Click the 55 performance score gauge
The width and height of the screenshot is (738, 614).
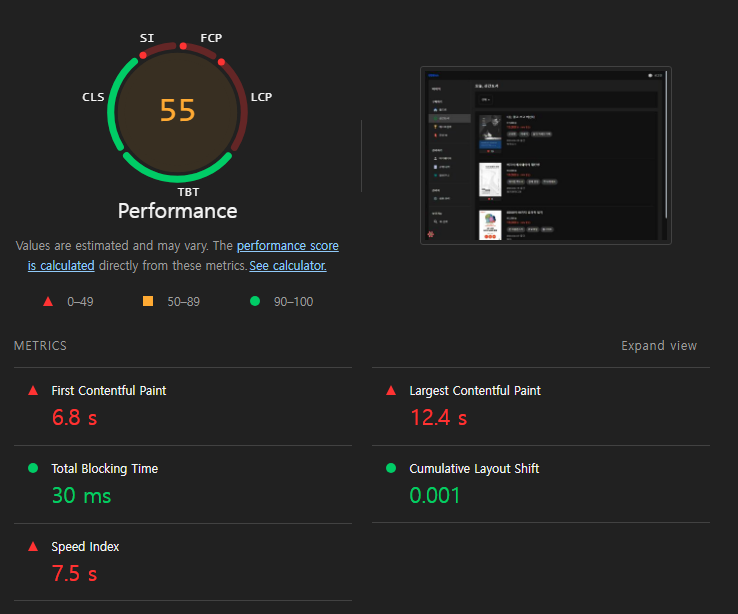177,112
